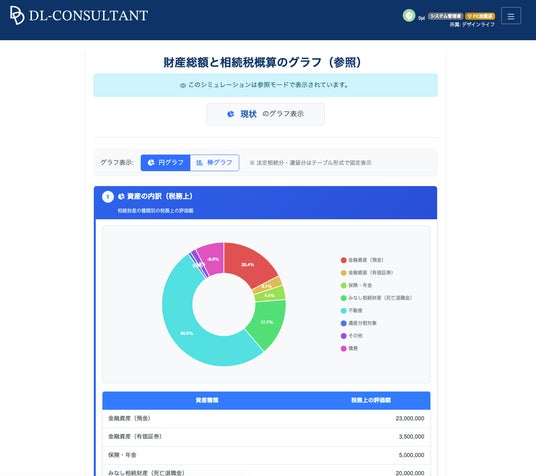
Task: Click the green user avatar icon
Action: pyautogui.click(x=408, y=15)
